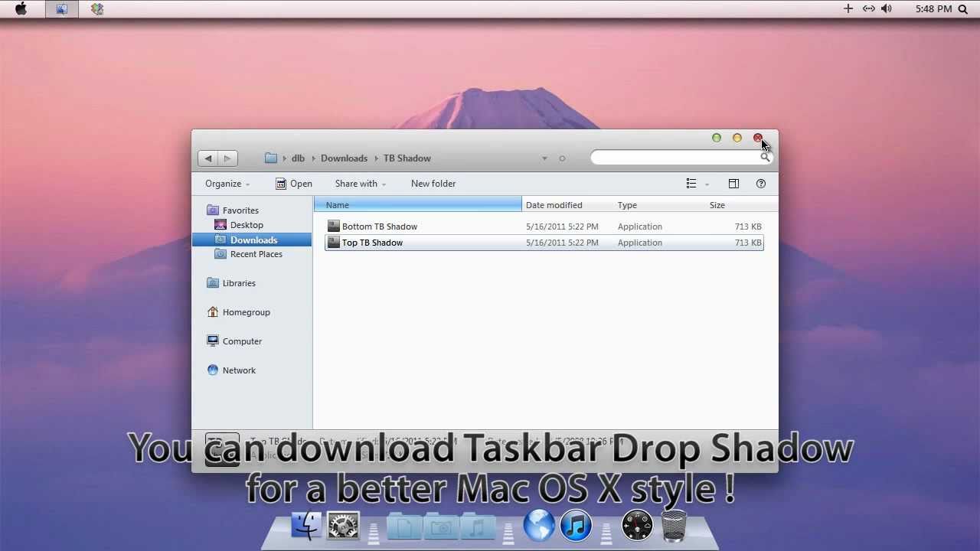
Task: Toggle the preview pane icon
Action: [x=733, y=184]
